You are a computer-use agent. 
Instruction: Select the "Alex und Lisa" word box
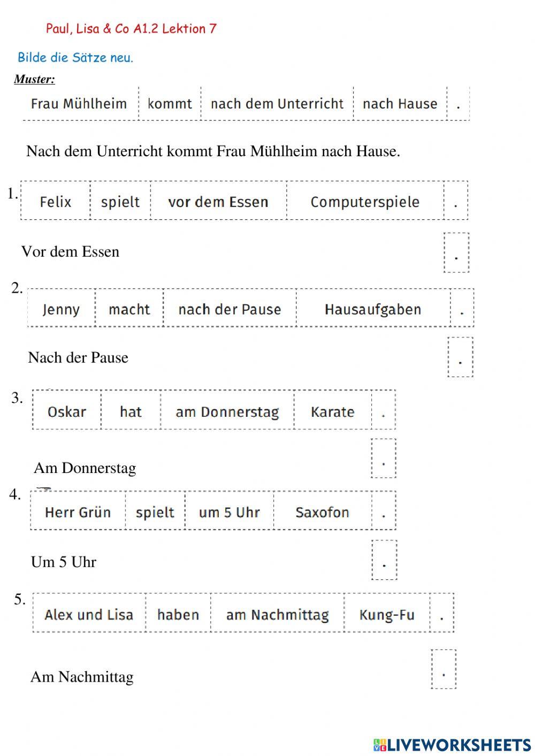point(89,614)
